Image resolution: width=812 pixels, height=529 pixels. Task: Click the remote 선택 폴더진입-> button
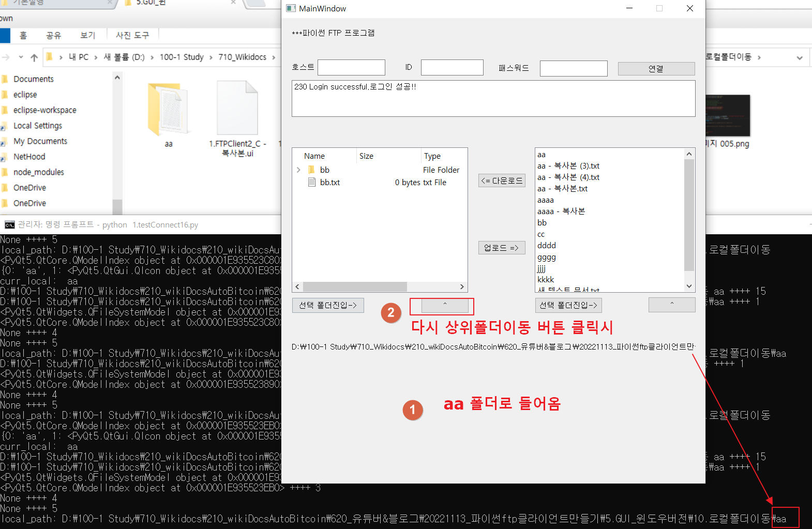pos(568,305)
